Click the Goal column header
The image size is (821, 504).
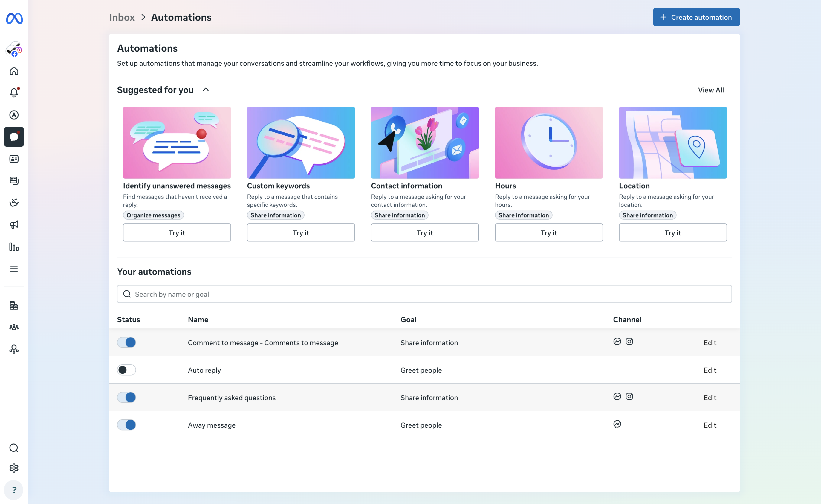408,320
